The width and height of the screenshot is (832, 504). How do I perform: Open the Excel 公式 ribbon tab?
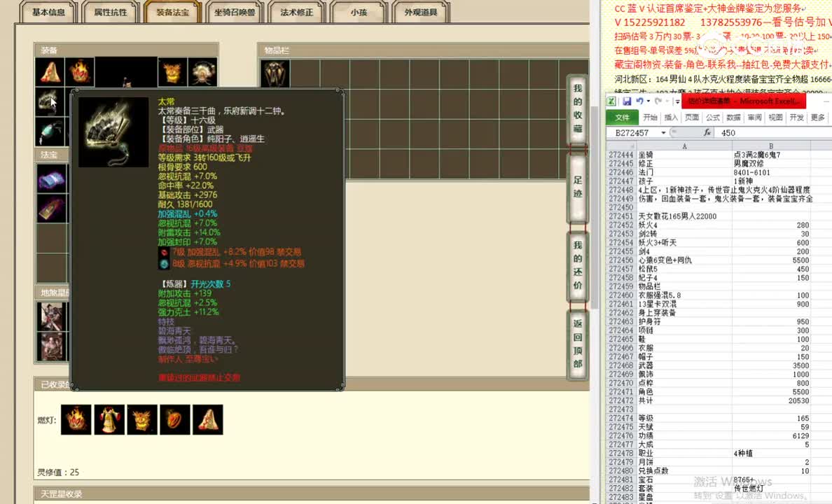(x=713, y=117)
